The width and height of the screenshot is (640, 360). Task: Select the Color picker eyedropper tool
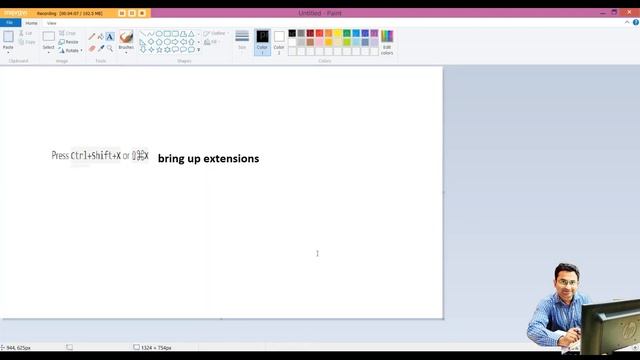coord(101,49)
